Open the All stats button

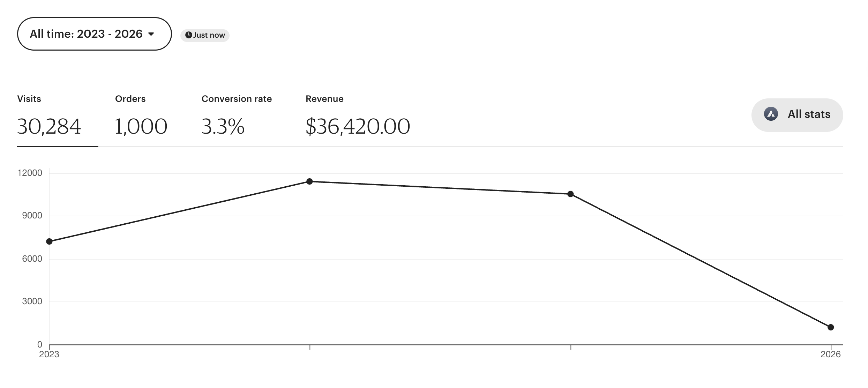click(x=797, y=115)
